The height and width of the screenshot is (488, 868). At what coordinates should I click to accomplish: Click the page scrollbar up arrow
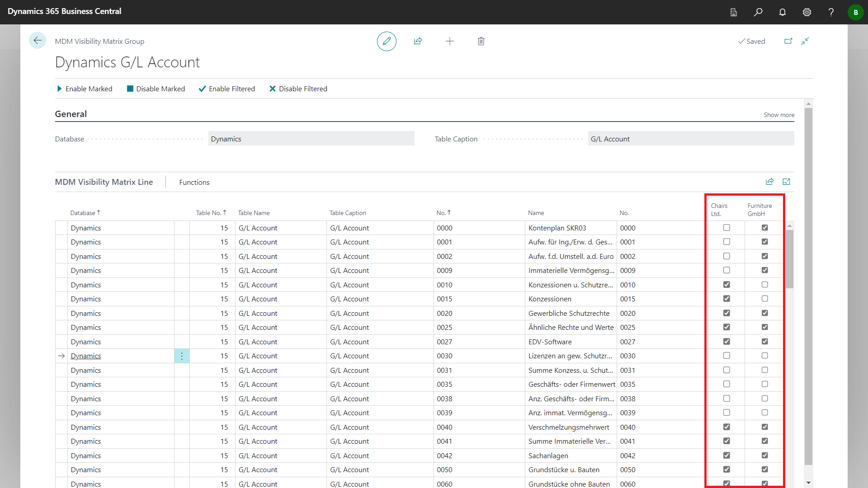[808, 103]
